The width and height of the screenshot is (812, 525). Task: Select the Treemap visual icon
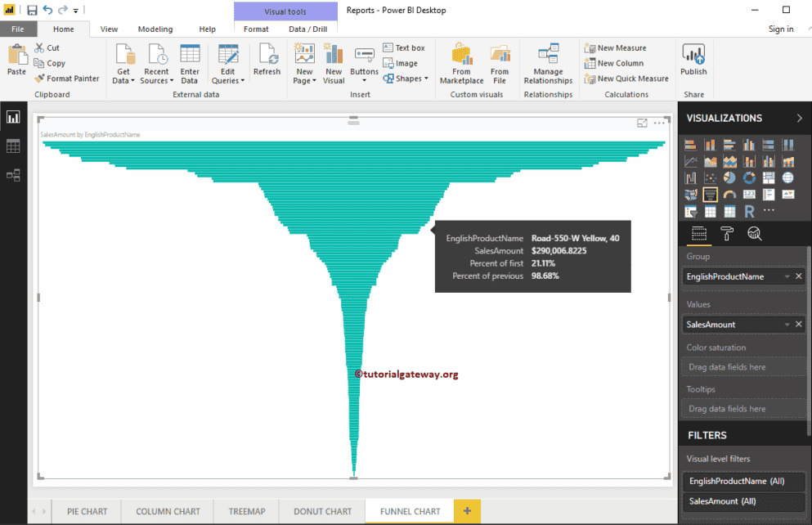click(x=769, y=178)
